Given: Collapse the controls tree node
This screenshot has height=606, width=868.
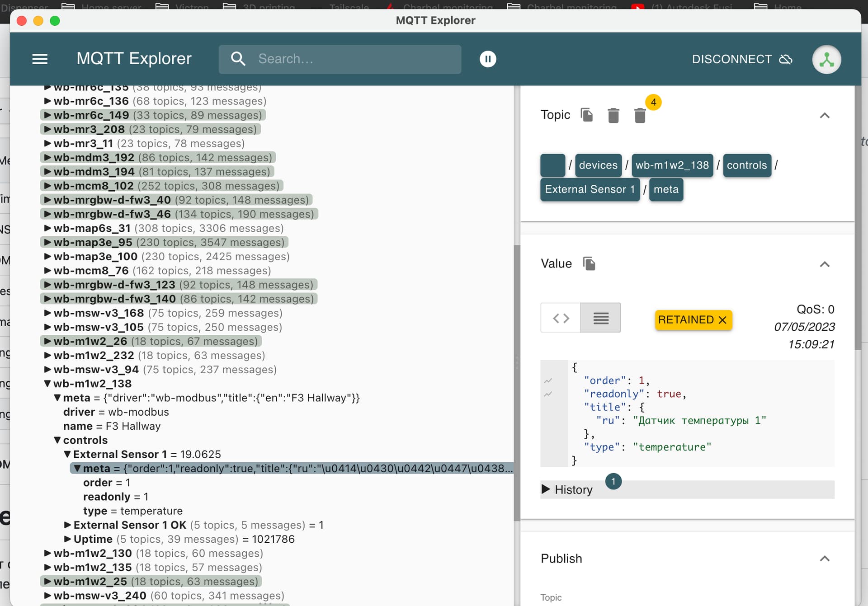Looking at the screenshot, I should point(57,440).
